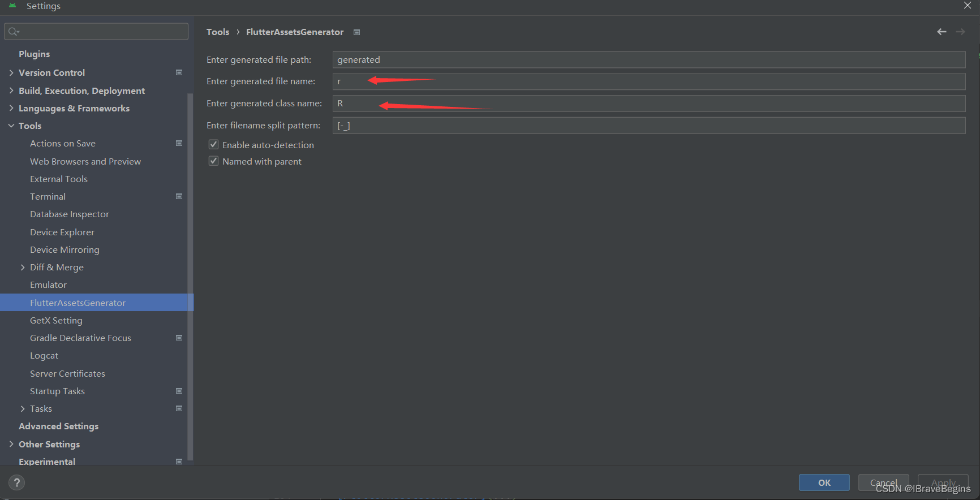This screenshot has width=980, height=500.
Task: Click the project icon next to Tasks
Action: click(179, 408)
